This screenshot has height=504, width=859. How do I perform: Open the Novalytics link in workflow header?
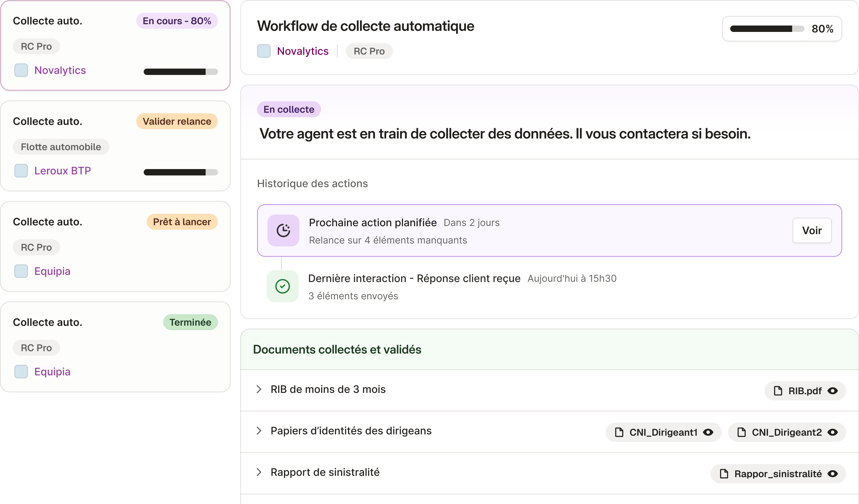[x=303, y=51]
